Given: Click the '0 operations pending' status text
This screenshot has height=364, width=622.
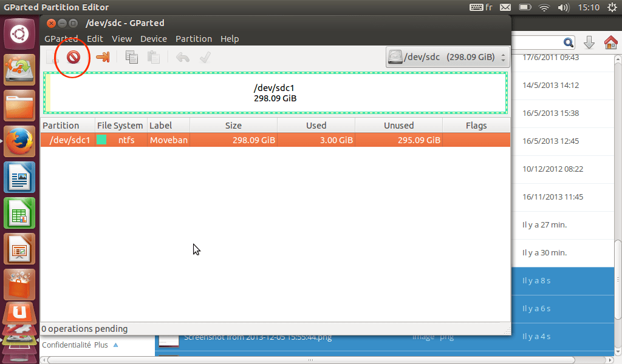Looking at the screenshot, I should click(x=84, y=329).
